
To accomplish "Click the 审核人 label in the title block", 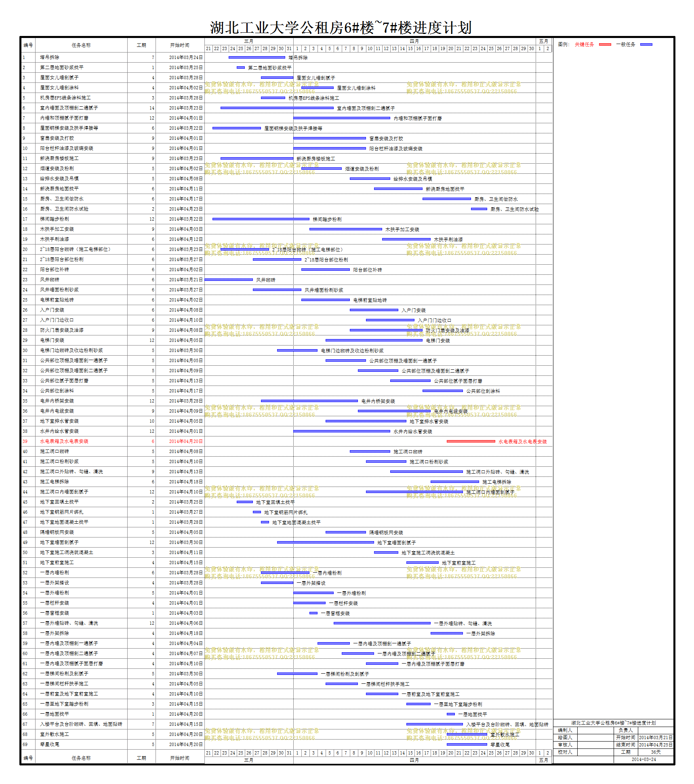I will (x=565, y=745).
